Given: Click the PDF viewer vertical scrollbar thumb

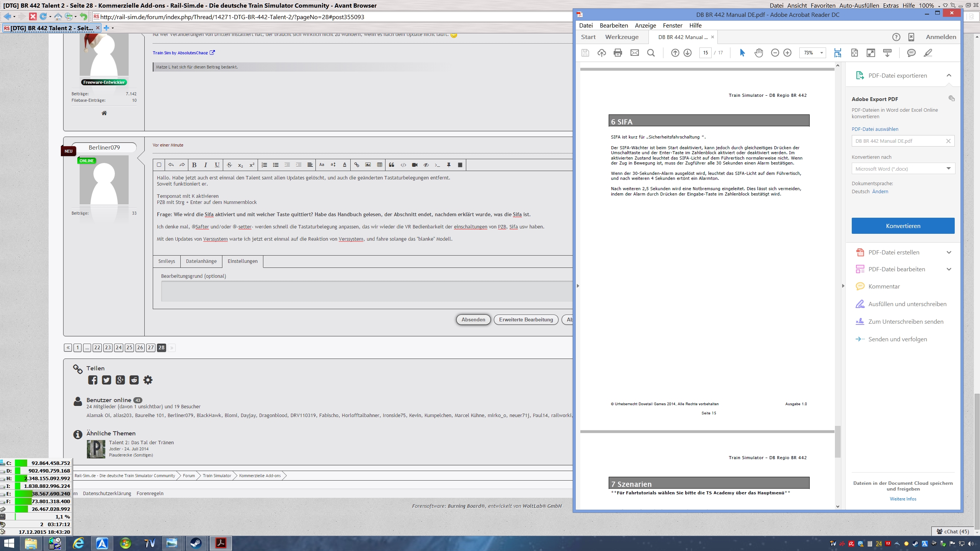Looking at the screenshot, I should pos(838,441).
